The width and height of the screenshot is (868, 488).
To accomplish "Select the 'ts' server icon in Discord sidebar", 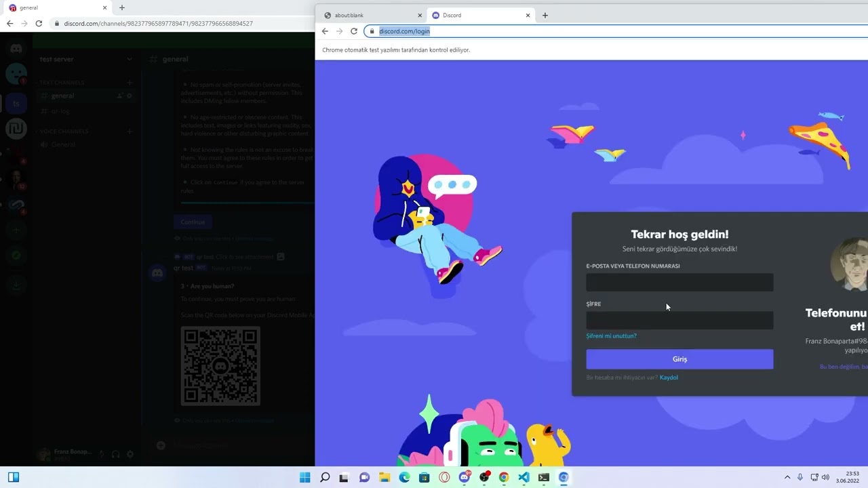I will coord(16,104).
